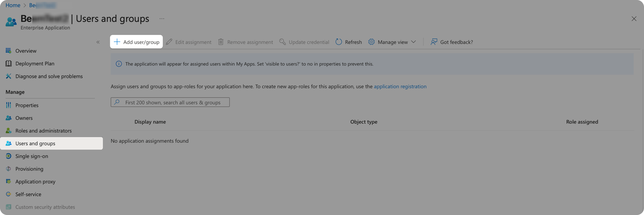Click the Single sign-on arrow icon

pos(8,156)
